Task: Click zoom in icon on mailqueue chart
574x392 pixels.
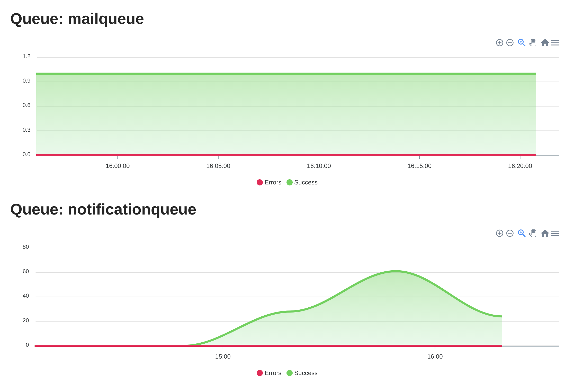Action: point(499,43)
